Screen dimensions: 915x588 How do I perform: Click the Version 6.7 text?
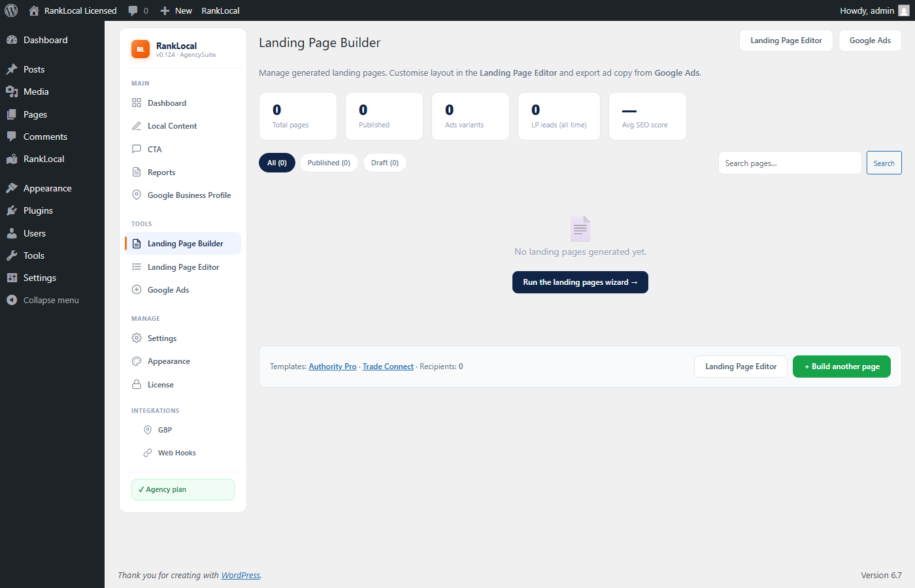[x=881, y=576]
